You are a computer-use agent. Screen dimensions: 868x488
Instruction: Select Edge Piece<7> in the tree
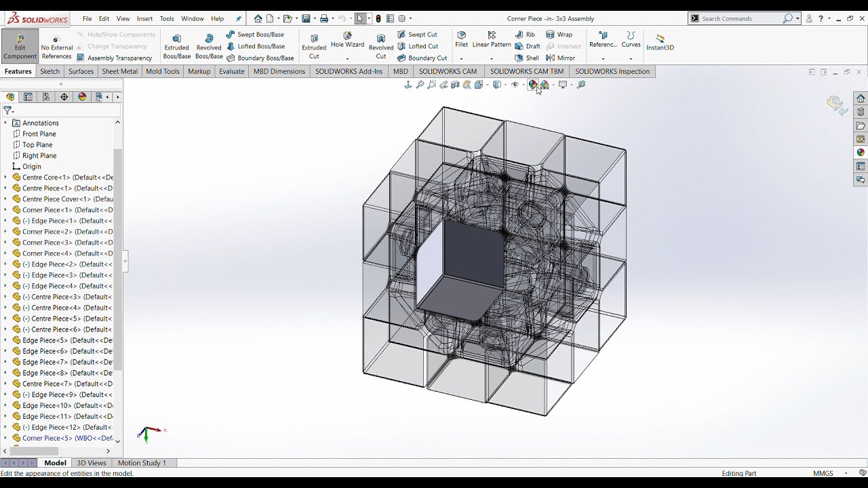(62, 362)
